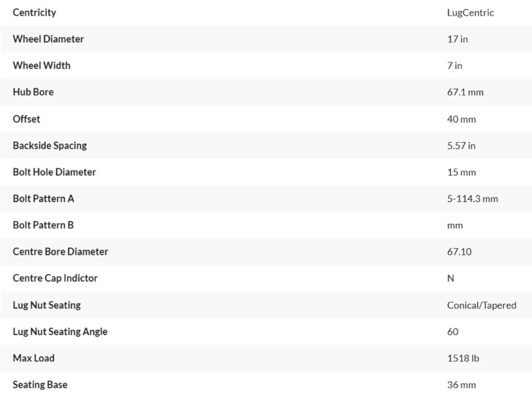Select the Bolt Hole Diameter label
The width and height of the screenshot is (532, 402).
[54, 172]
